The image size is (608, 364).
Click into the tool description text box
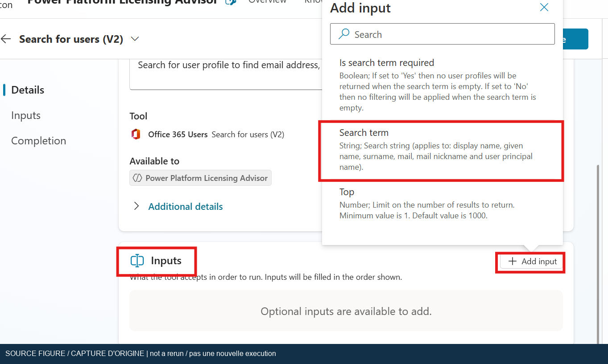[x=225, y=74]
